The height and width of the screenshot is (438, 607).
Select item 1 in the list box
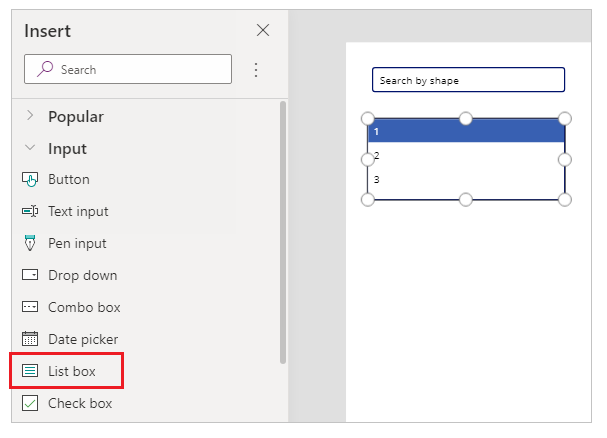tap(466, 131)
